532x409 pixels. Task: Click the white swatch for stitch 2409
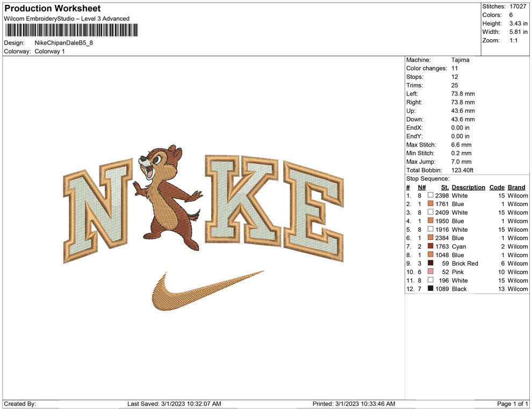pyautogui.click(x=430, y=212)
